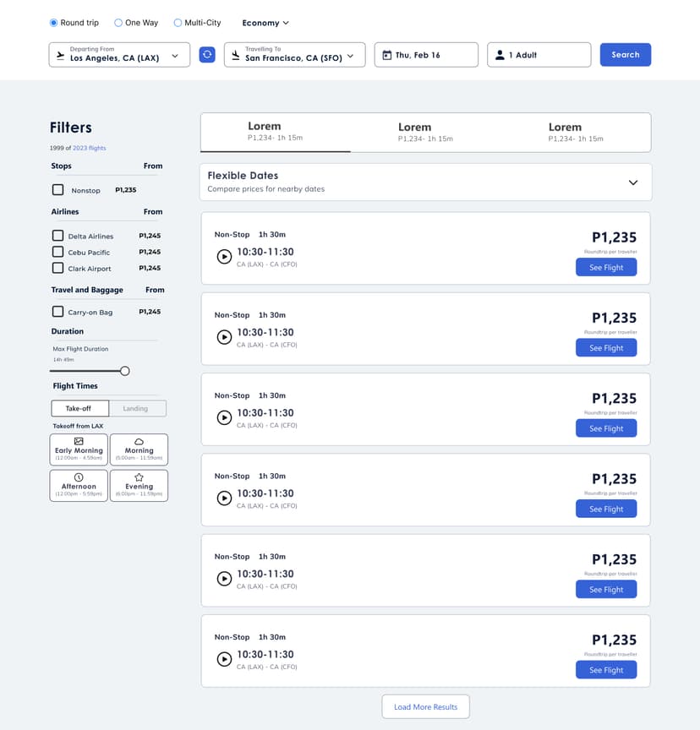The image size is (700, 730).
Task: Open the Economy cabin class dropdown
Action: 265,23
